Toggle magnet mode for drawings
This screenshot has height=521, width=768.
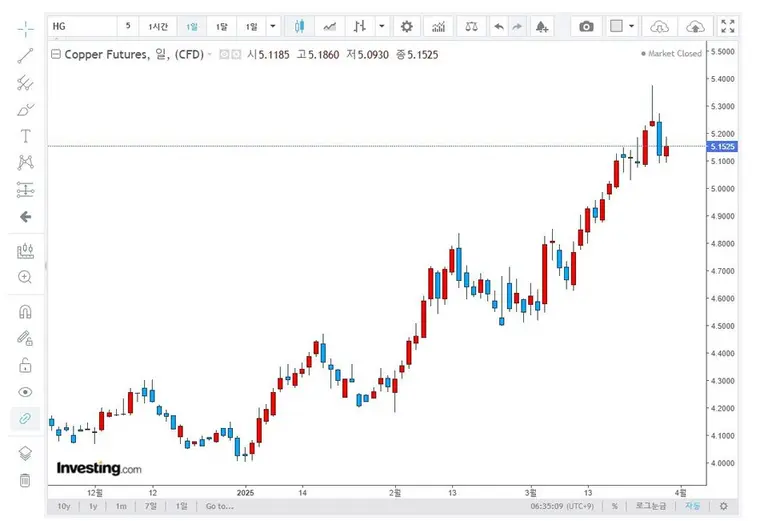point(26,312)
